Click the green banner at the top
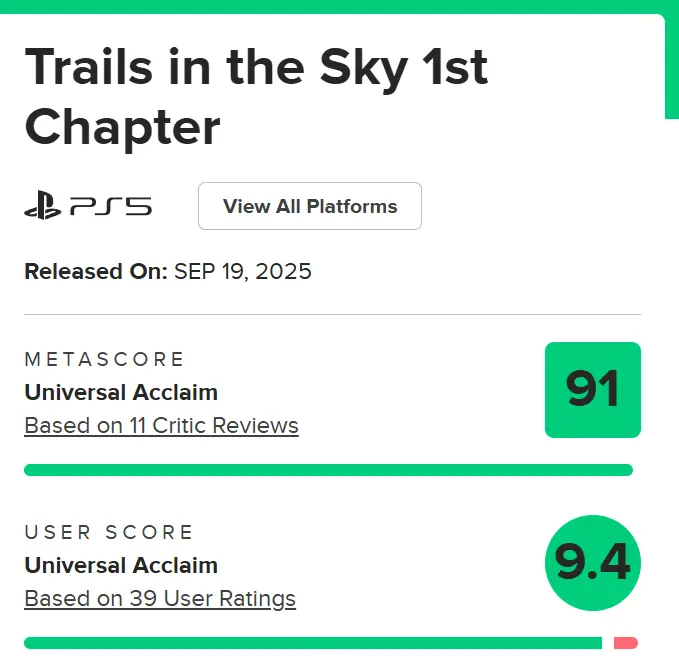This screenshot has width=679, height=665. pos(340,6)
